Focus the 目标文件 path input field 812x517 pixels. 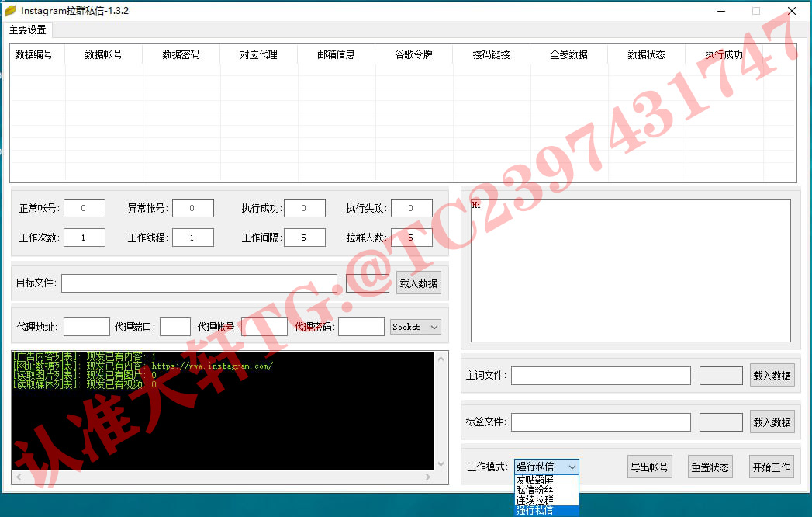tap(199, 283)
